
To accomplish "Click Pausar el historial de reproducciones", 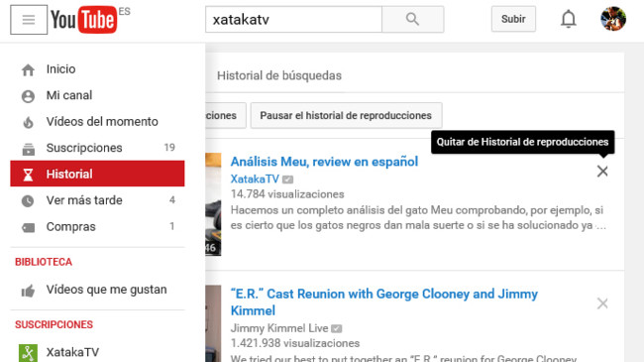I will click(x=346, y=116).
